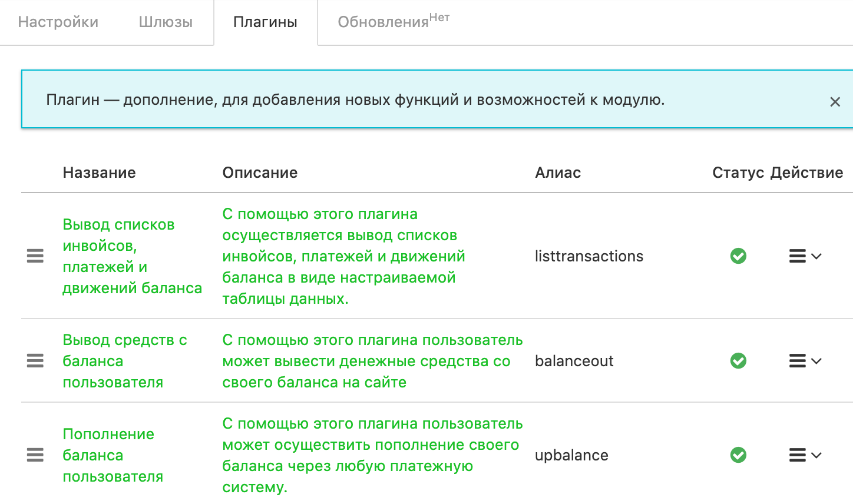Click drag handle icon of upbalance row
The image size is (853, 504).
(35, 455)
